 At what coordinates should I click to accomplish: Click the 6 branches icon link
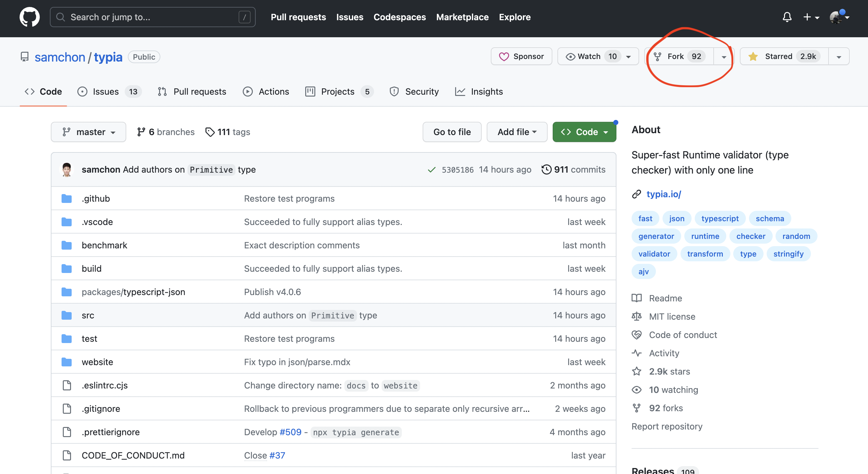click(141, 132)
